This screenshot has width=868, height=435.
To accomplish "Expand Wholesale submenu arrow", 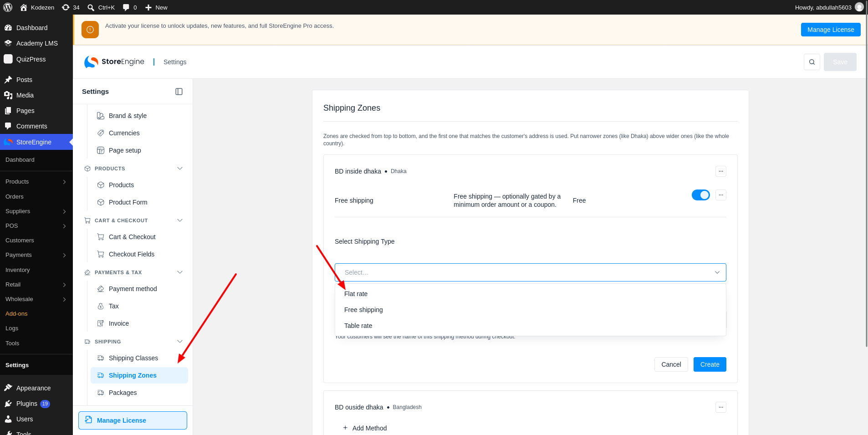I will point(64,299).
